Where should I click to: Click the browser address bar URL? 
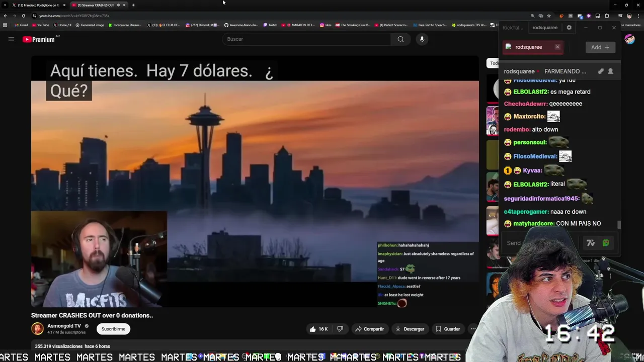pos(74,16)
